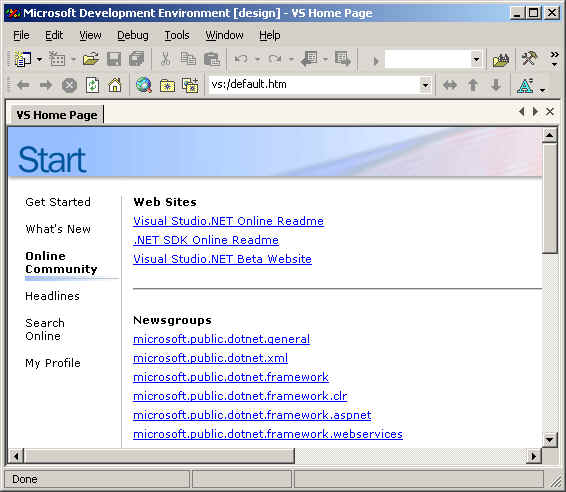566x492 pixels.
Task: Open the Visual Studio.NET Online Readme link
Action: click(x=228, y=221)
